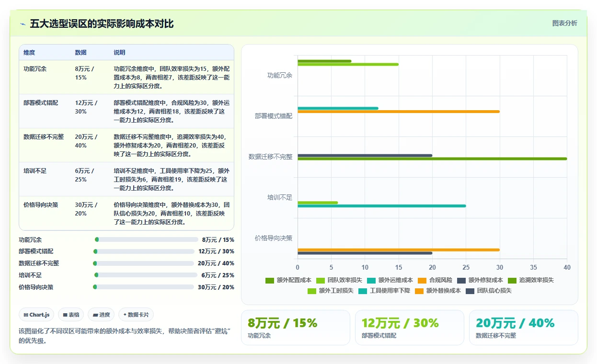Click table cell 20万元 / 40%
The width and height of the screenshot is (597, 364).
[86, 141]
